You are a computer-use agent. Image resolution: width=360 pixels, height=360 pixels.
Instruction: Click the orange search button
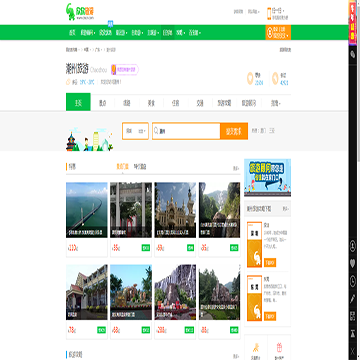pos(234,131)
